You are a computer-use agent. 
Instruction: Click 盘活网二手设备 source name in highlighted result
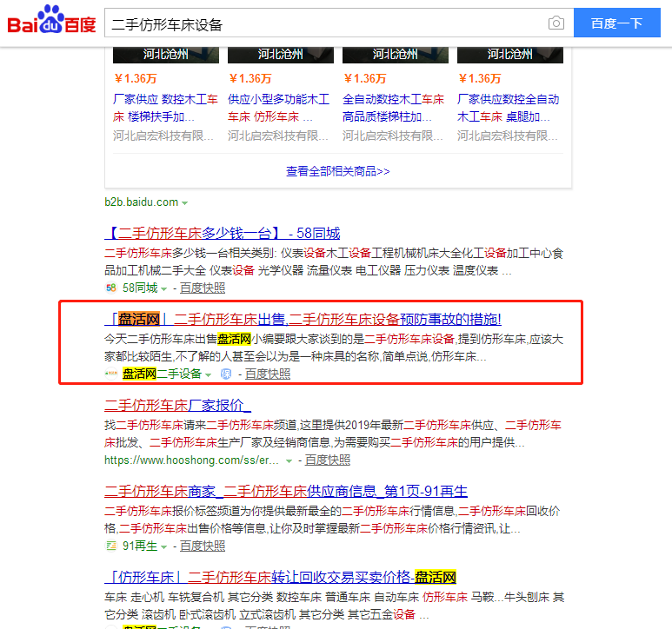click(x=162, y=374)
